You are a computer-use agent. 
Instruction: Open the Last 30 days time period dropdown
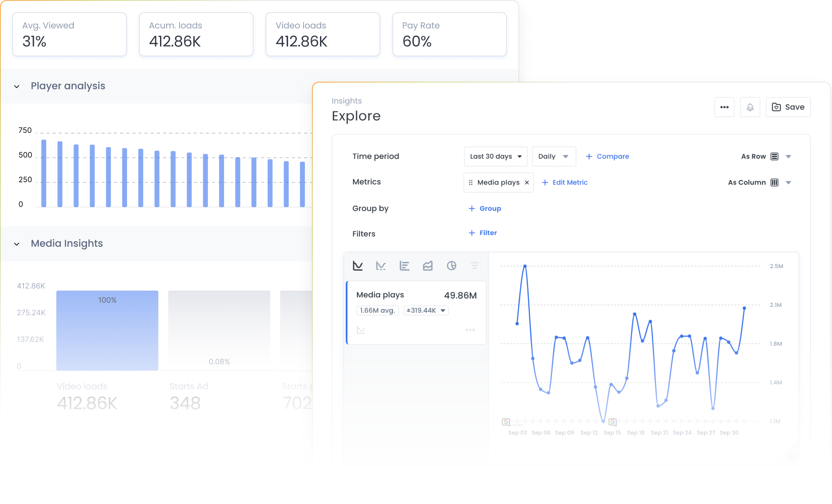(x=495, y=156)
